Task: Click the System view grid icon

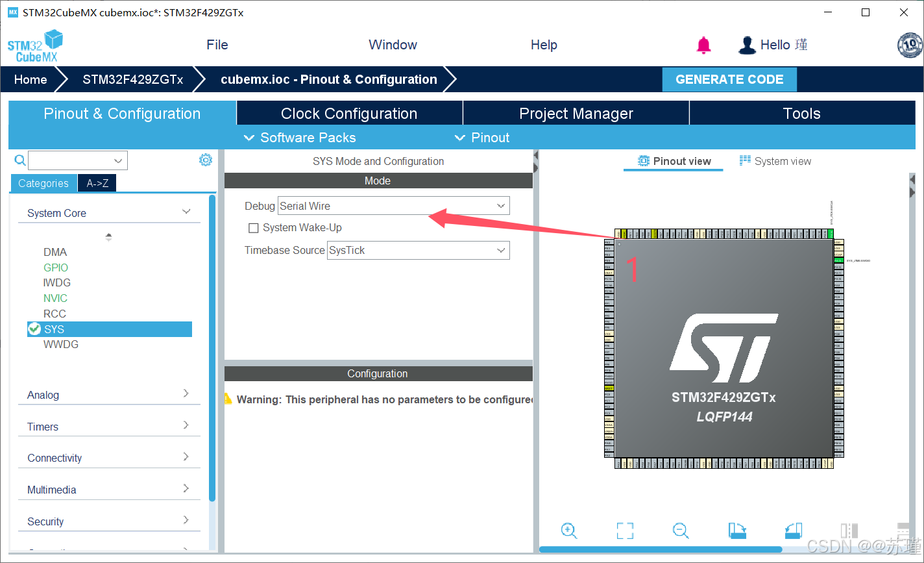Action: tap(745, 161)
